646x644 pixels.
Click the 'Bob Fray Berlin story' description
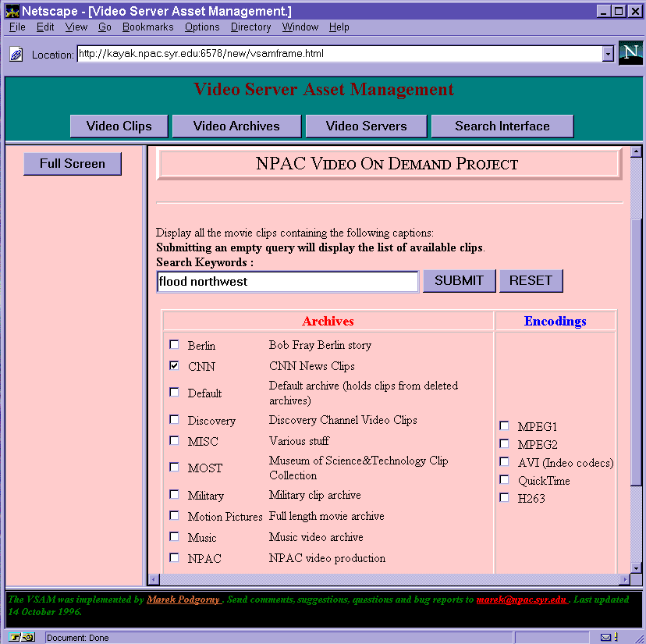click(x=320, y=345)
